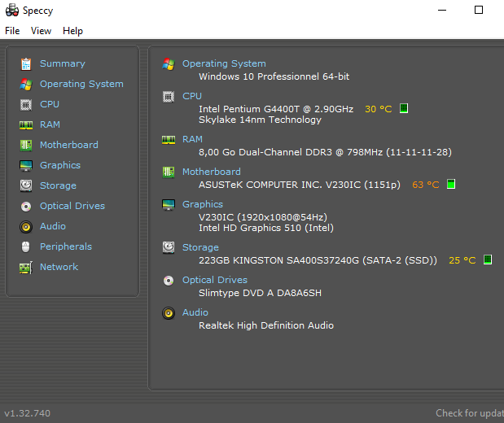Click the Graphics monitor icon in sidebar

pos(26,165)
